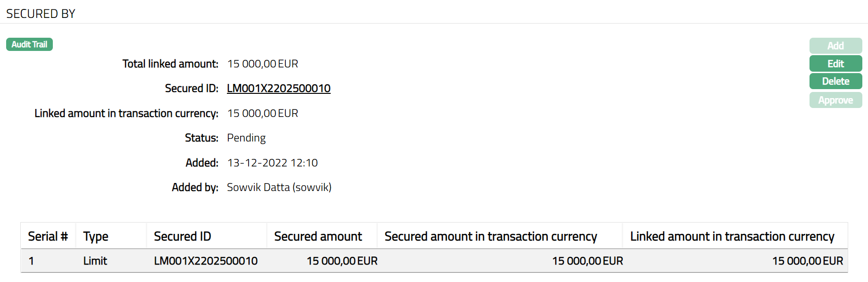The height and width of the screenshot is (282, 868).
Task: Sort by the Type column header
Action: point(96,236)
